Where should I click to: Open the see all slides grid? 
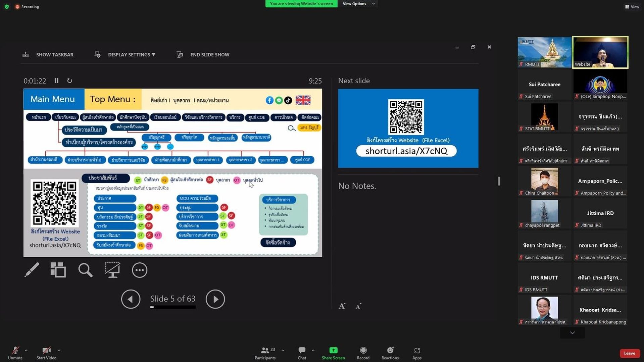click(x=58, y=270)
